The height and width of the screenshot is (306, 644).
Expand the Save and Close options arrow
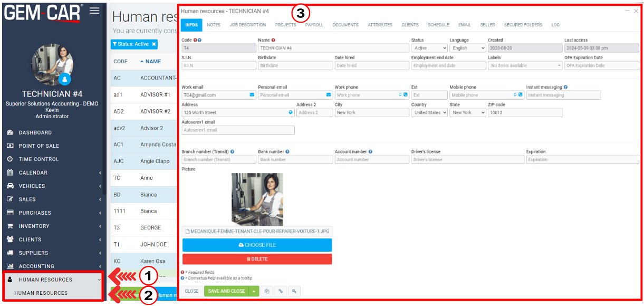click(254, 291)
